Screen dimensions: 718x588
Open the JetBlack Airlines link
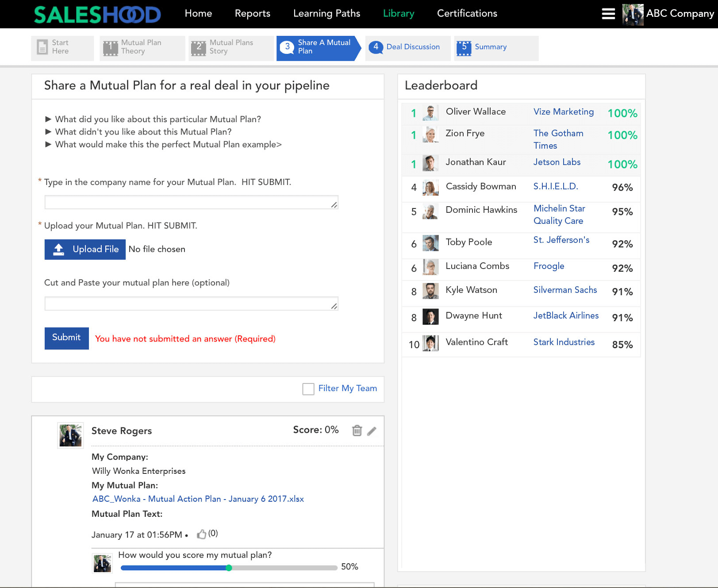click(566, 316)
